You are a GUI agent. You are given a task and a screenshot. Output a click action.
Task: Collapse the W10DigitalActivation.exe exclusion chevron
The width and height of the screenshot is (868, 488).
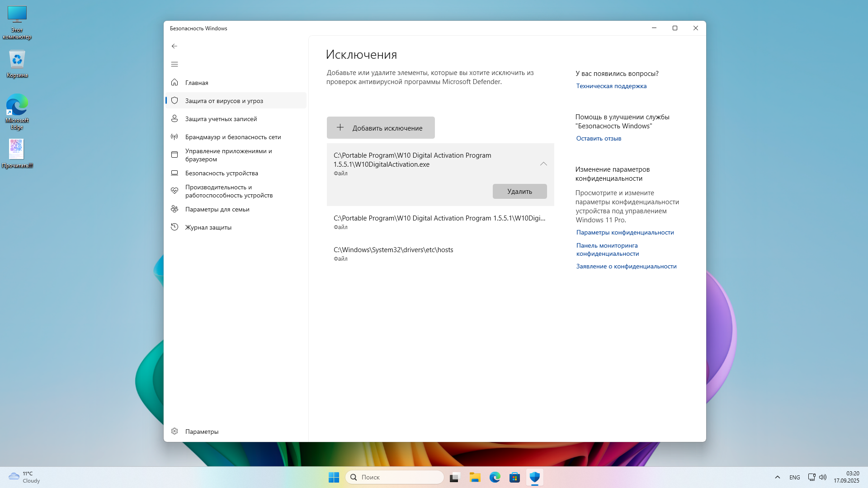click(543, 164)
